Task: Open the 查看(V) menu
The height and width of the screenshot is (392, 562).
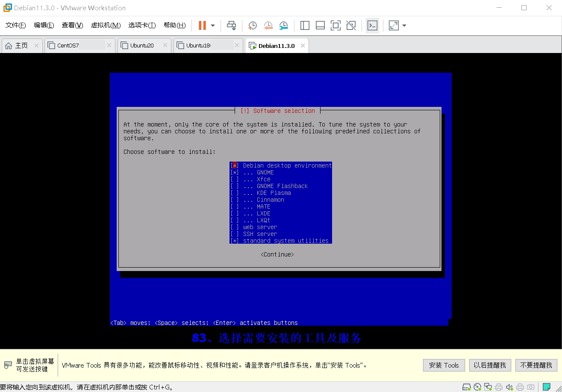Action: coord(72,25)
